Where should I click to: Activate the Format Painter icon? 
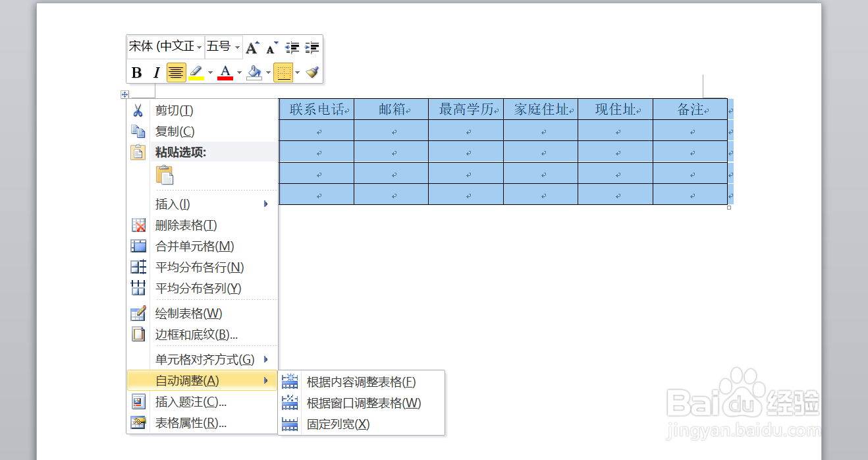coord(311,72)
